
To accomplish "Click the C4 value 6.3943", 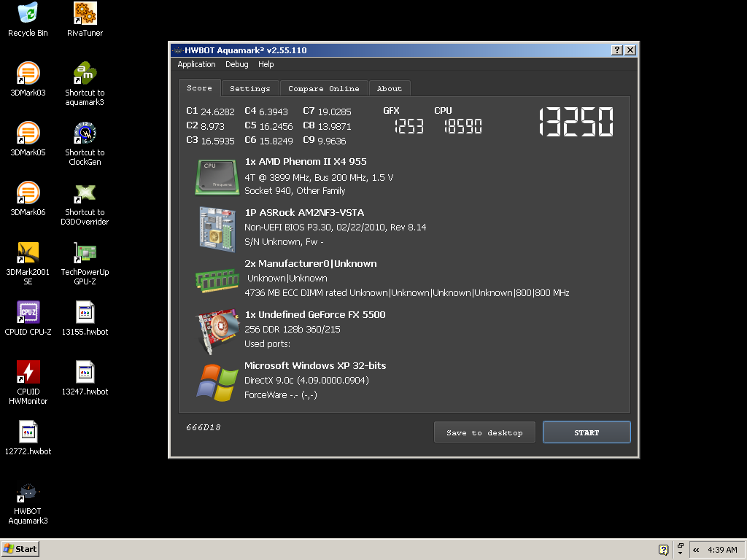I will click(274, 112).
